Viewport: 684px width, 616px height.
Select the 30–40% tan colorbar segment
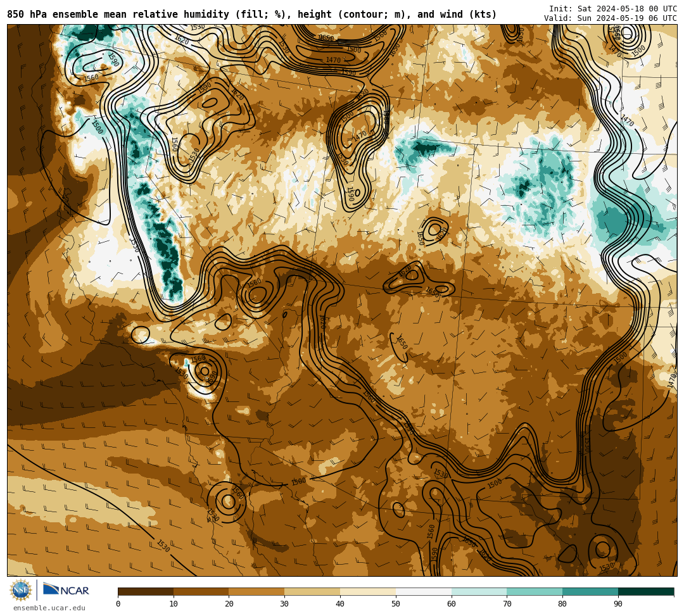pyautogui.click(x=312, y=591)
